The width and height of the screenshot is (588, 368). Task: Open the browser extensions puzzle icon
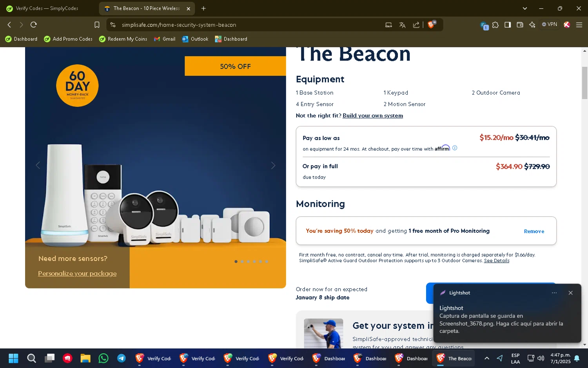coord(495,25)
